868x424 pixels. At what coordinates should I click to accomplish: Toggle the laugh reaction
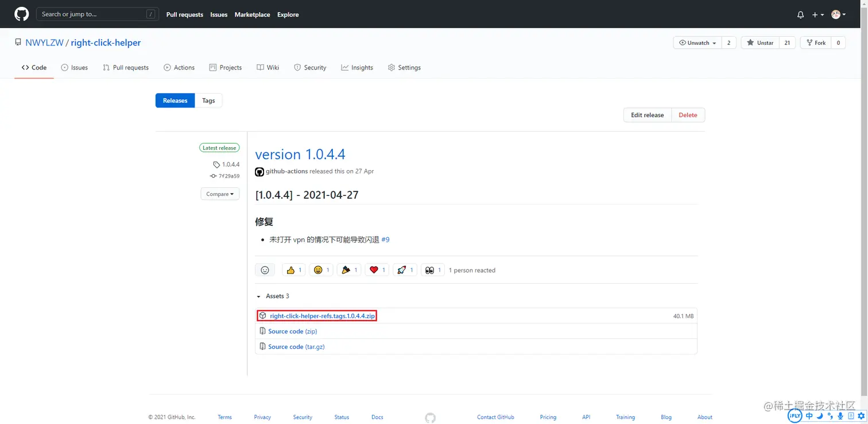[321, 270]
